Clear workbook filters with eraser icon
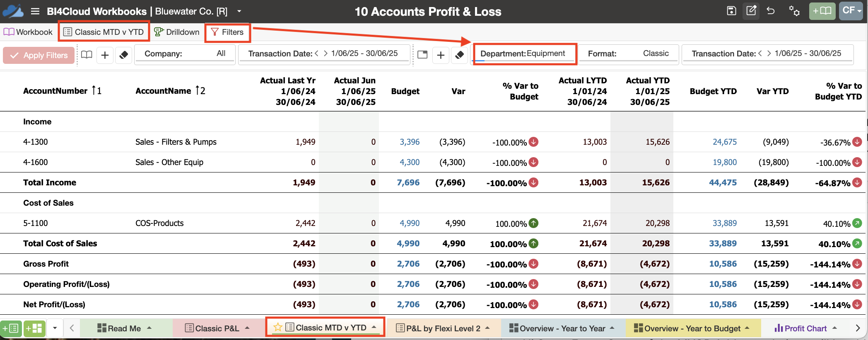Image resolution: width=868 pixels, height=340 pixels. pos(123,55)
